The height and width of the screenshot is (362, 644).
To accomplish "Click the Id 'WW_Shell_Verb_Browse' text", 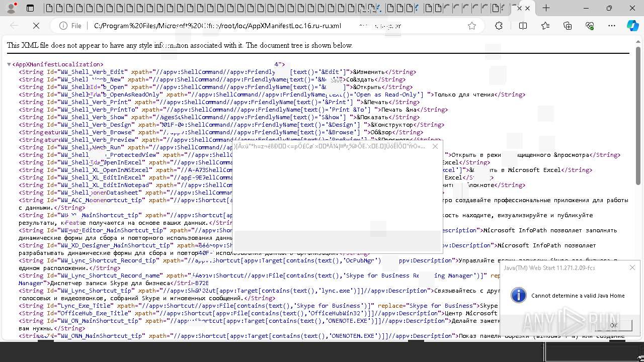I will point(96,132).
